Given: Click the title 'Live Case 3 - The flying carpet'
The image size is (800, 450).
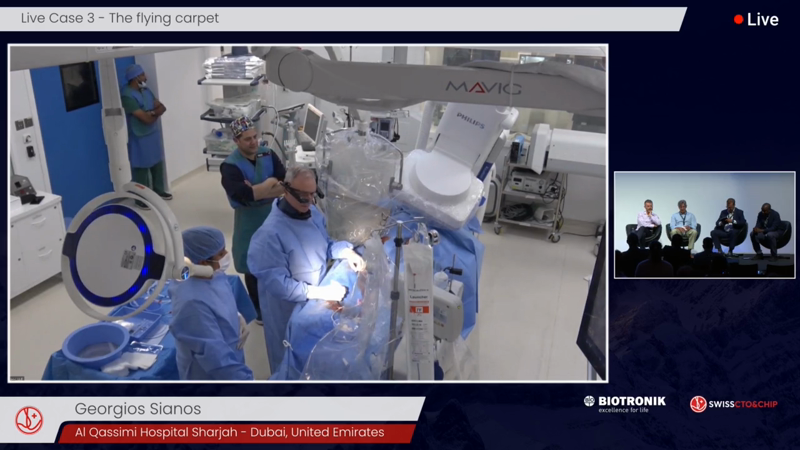Looking at the screenshot, I should click(x=120, y=18).
